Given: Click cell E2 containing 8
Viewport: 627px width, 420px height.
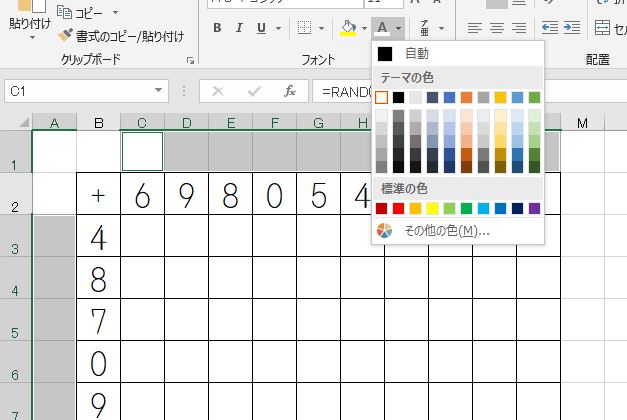Looking at the screenshot, I should (x=230, y=194).
